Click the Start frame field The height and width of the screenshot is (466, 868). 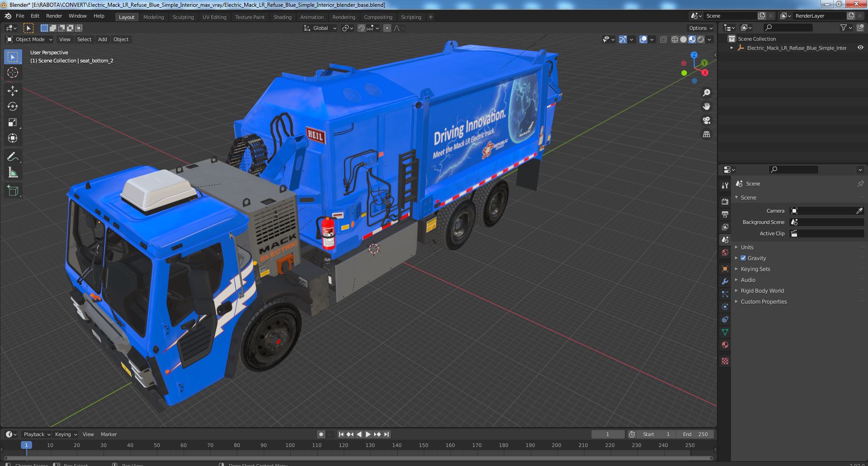pos(656,434)
